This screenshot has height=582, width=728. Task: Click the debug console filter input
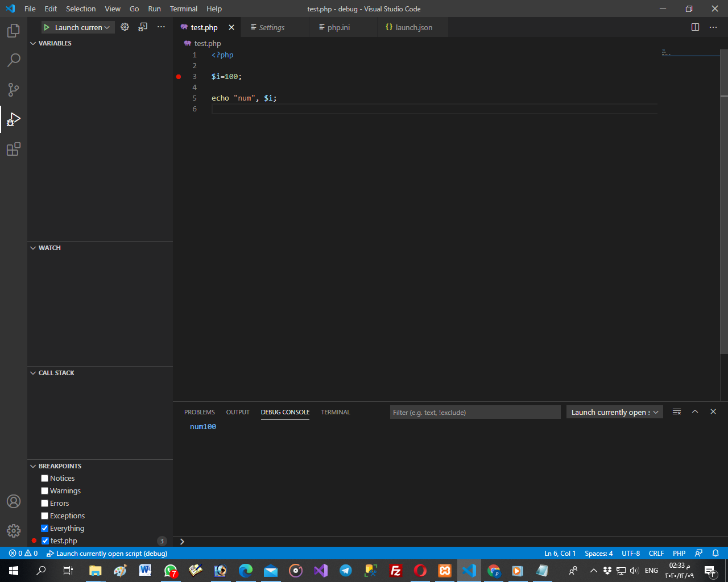(475, 412)
